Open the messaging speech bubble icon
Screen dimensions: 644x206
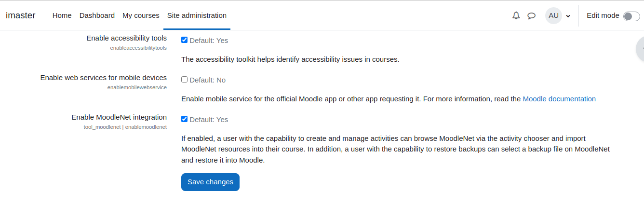click(532, 15)
